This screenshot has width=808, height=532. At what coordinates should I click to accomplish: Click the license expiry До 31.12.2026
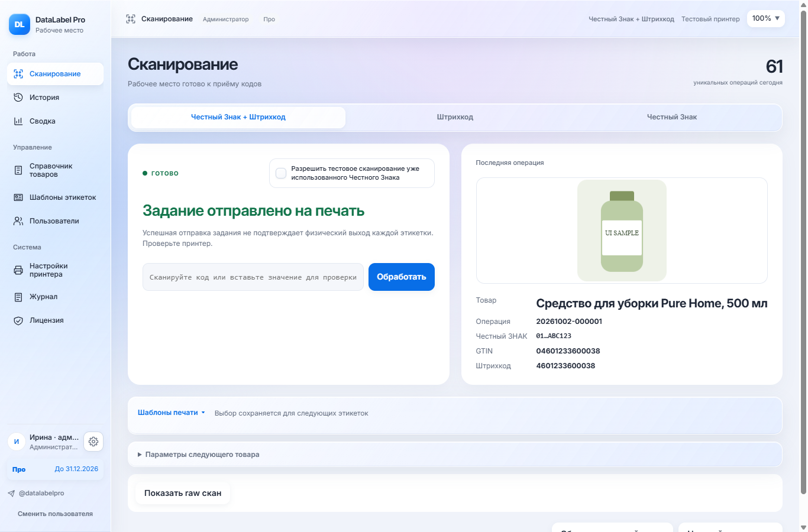point(76,469)
